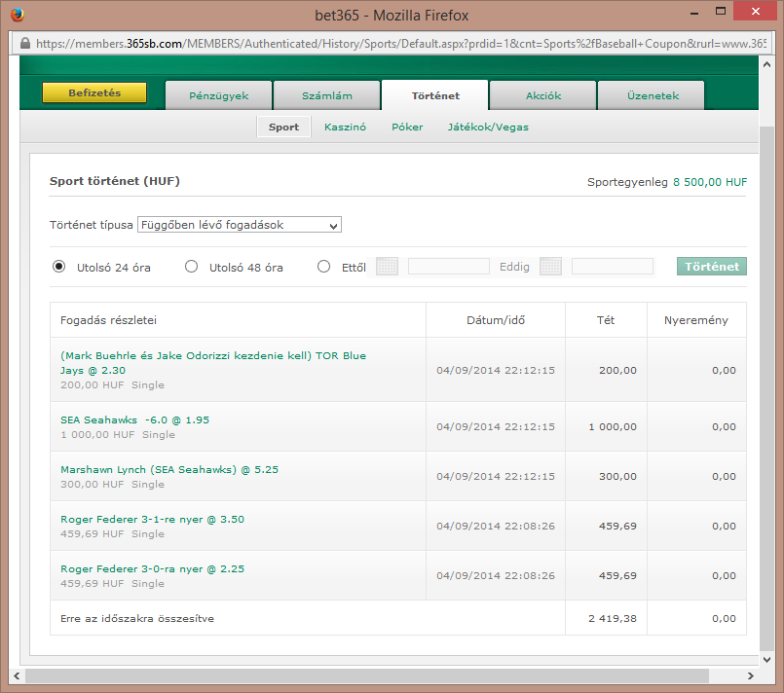Select the Sport sub-tab
This screenshot has height=693, width=784.
tap(283, 127)
